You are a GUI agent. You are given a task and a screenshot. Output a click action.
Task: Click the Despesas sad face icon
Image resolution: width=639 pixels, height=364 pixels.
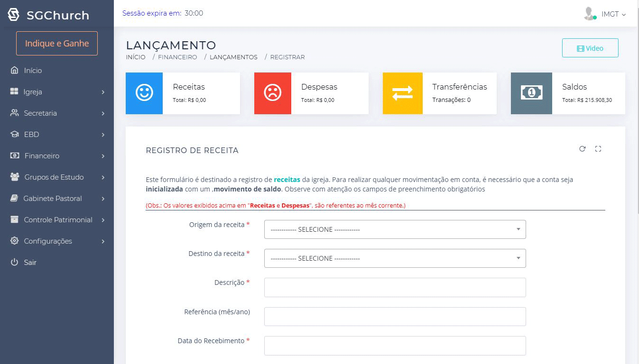click(273, 93)
